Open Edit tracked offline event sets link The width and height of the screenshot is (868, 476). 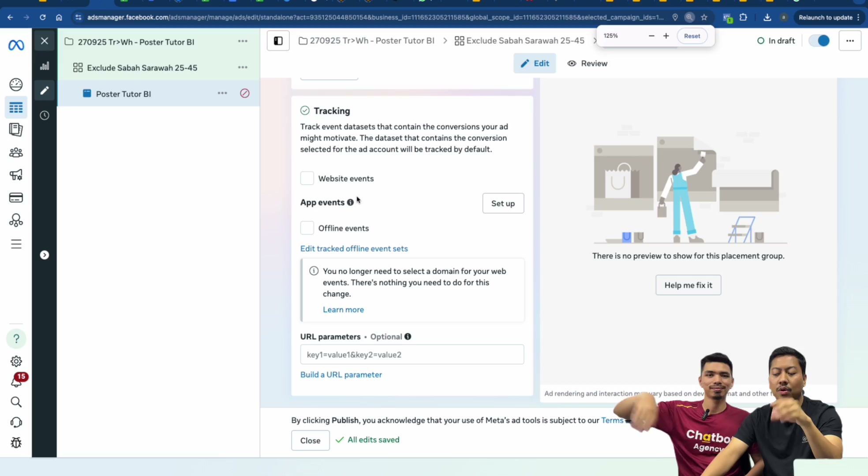click(354, 249)
